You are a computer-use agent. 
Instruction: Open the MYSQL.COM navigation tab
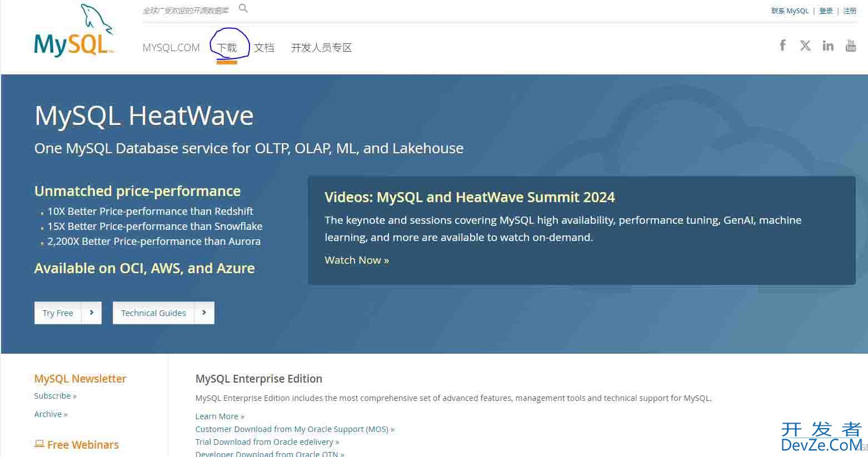coord(171,48)
